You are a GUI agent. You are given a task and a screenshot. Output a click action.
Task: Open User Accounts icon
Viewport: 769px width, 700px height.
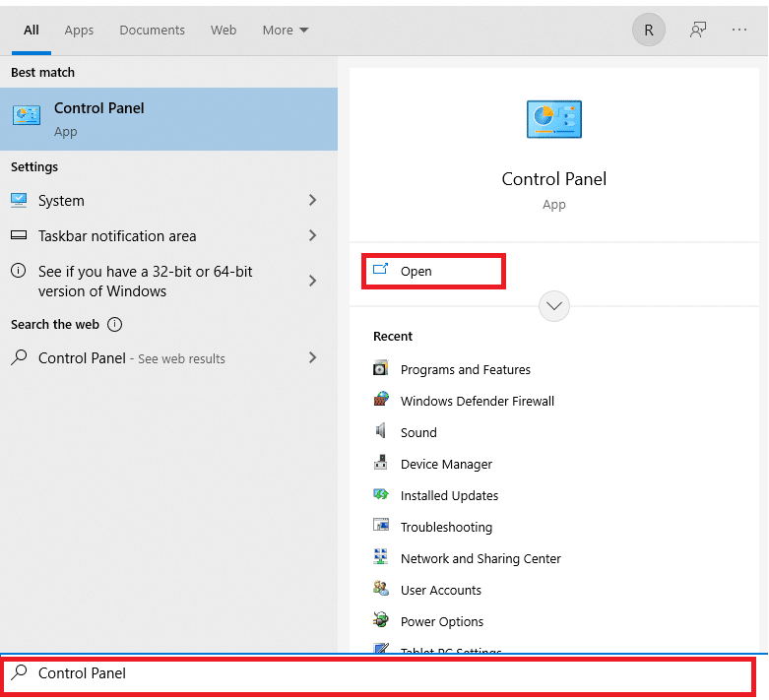pyautogui.click(x=381, y=590)
